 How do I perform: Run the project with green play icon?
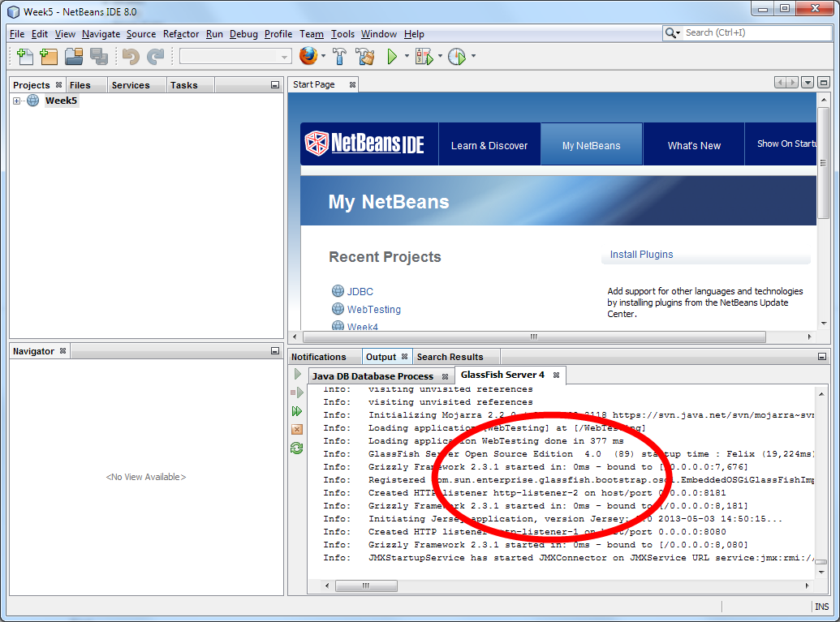click(x=392, y=57)
